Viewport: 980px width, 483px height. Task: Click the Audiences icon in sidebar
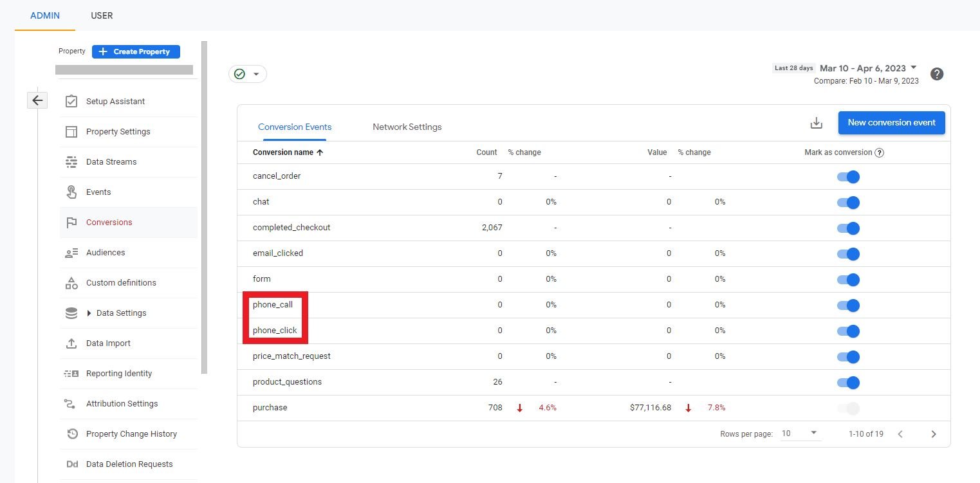[71, 253]
